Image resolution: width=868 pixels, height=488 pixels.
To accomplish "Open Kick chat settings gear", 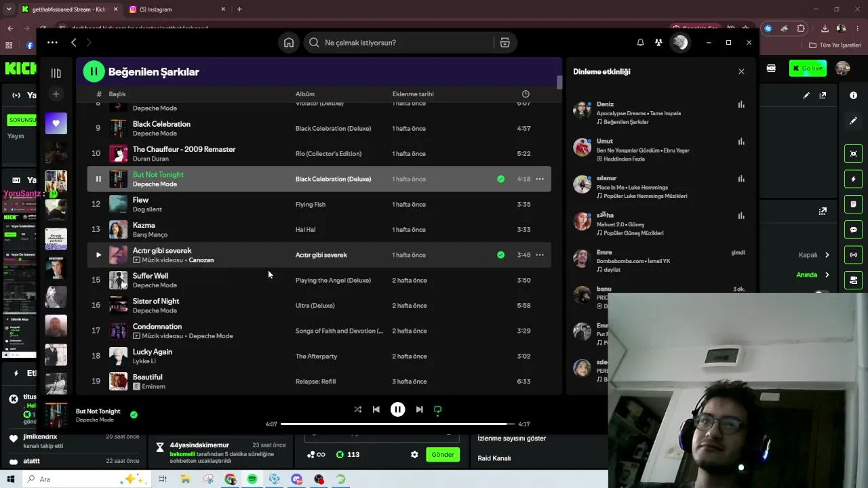I will point(414,455).
